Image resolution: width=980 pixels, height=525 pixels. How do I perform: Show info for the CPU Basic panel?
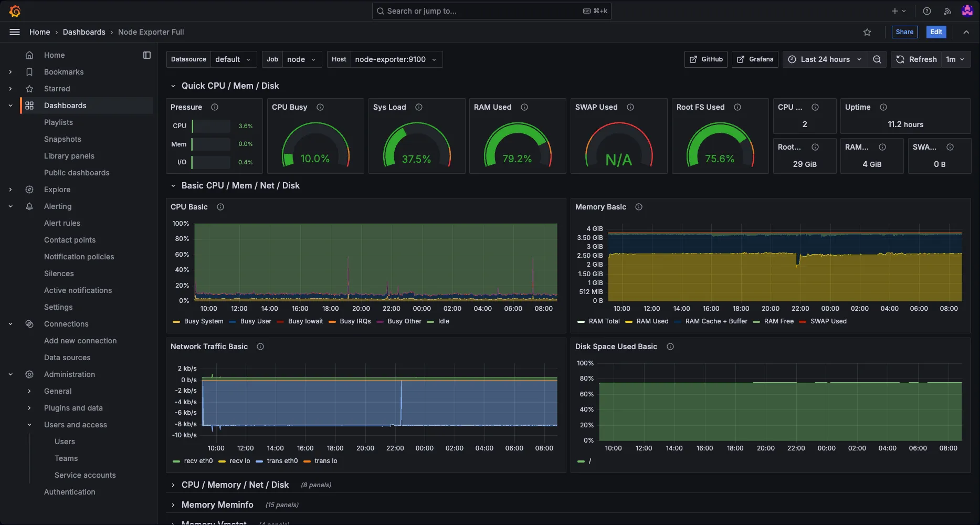(x=220, y=207)
